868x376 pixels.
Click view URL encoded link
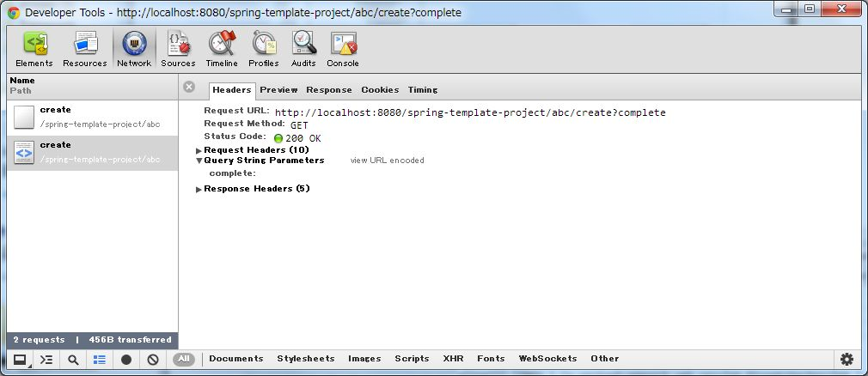pos(387,161)
